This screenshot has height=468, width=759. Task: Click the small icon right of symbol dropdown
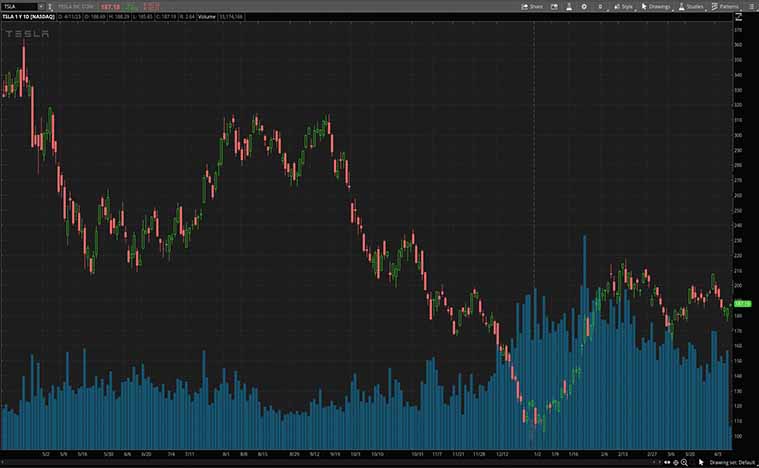[50, 7]
